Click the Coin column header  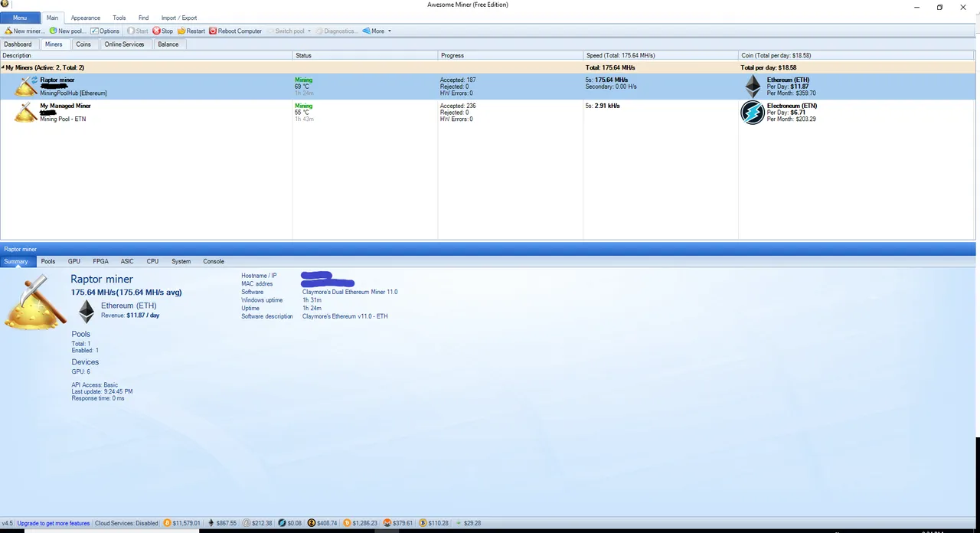(x=857, y=56)
